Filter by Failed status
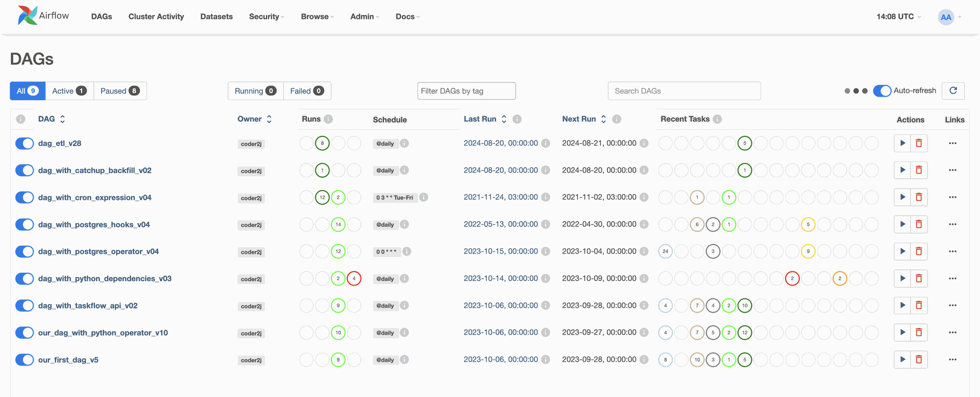The image size is (980, 397). (307, 90)
